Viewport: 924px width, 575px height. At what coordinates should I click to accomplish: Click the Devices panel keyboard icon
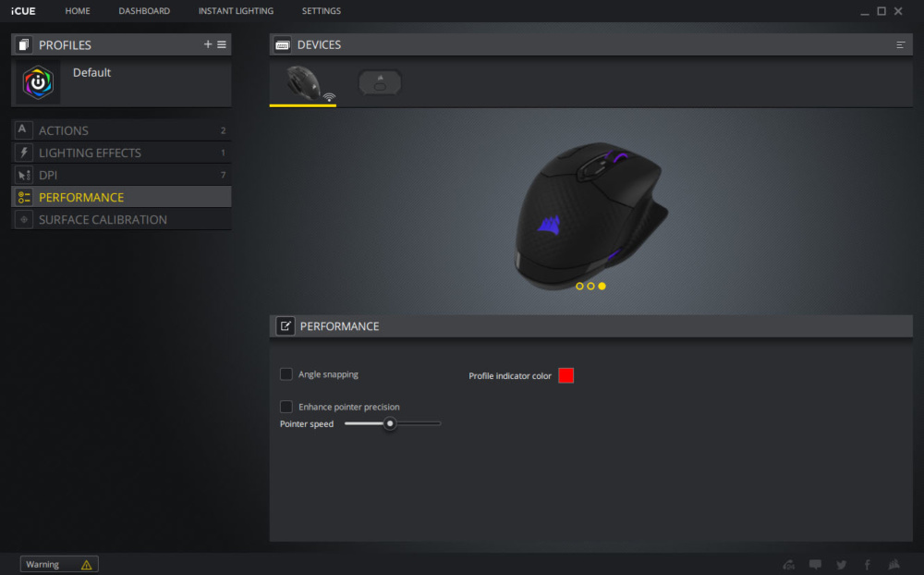tap(282, 44)
